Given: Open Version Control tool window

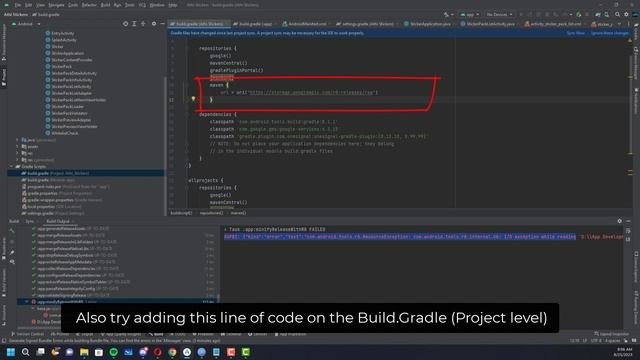Looking at the screenshot, I should coord(28,334).
